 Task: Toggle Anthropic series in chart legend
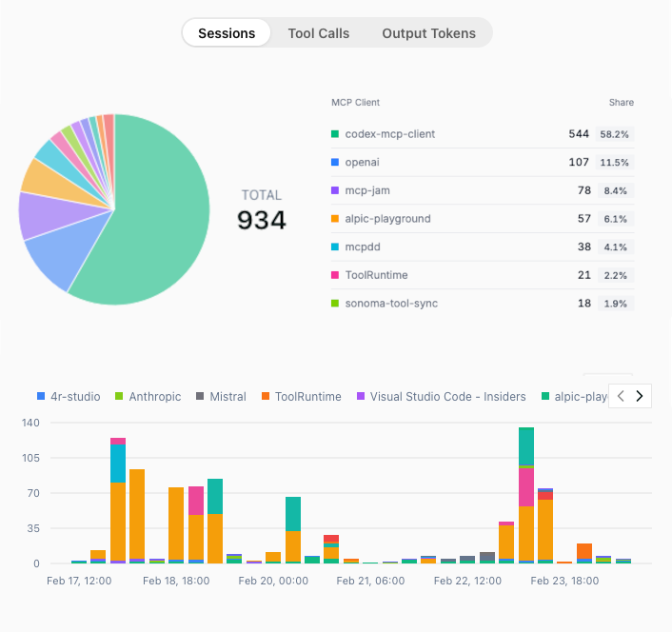[x=148, y=396]
